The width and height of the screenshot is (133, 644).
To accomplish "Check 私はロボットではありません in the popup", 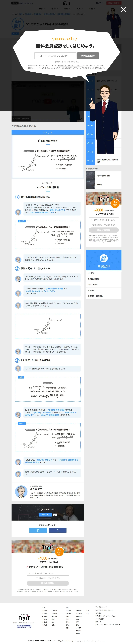I will pyautogui.click(x=55, y=62).
